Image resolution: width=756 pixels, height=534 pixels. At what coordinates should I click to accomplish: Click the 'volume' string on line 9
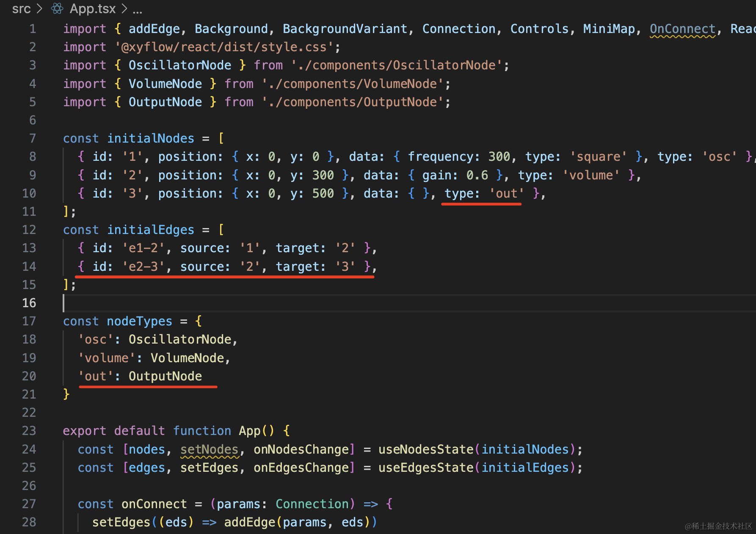coord(591,175)
